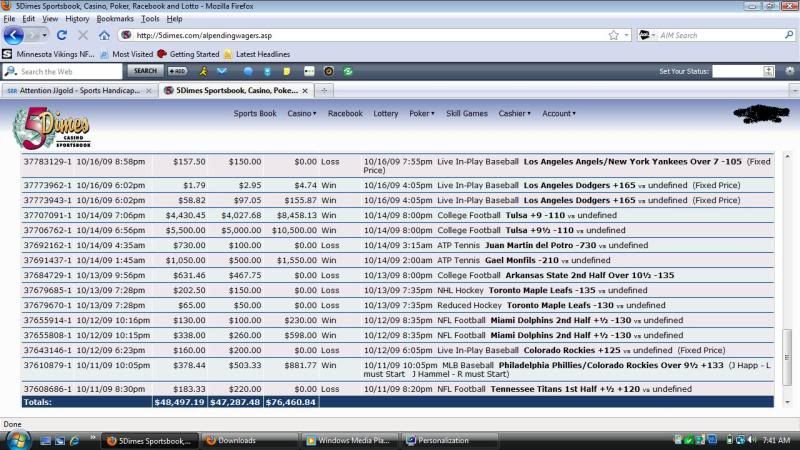Open the View menu
Screen dimensions: 800x450
(50, 19)
